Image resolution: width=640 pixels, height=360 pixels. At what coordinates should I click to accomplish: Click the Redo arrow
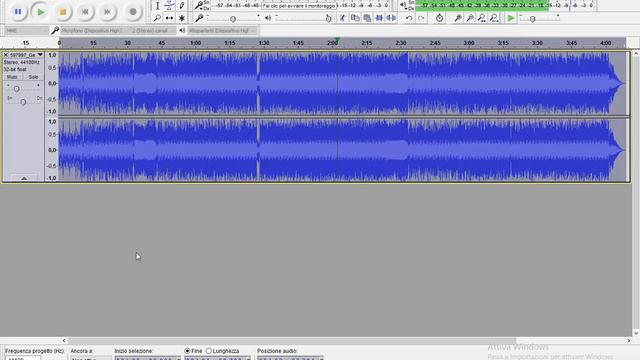tap(421, 18)
